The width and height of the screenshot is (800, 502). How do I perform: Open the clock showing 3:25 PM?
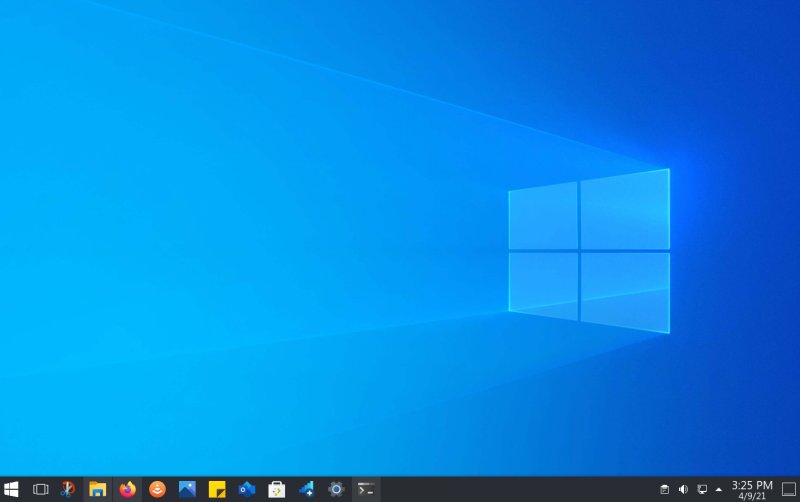[752, 489]
